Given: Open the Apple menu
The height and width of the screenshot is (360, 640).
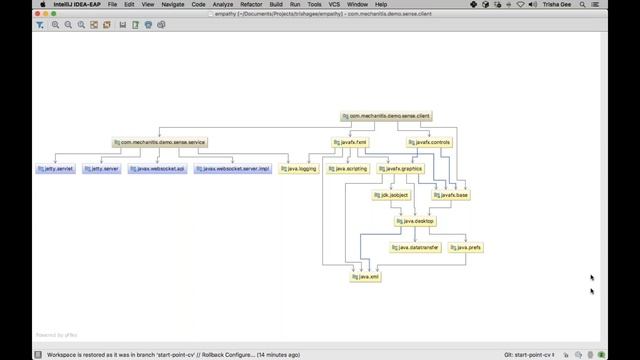Looking at the screenshot, I should [x=42, y=4].
